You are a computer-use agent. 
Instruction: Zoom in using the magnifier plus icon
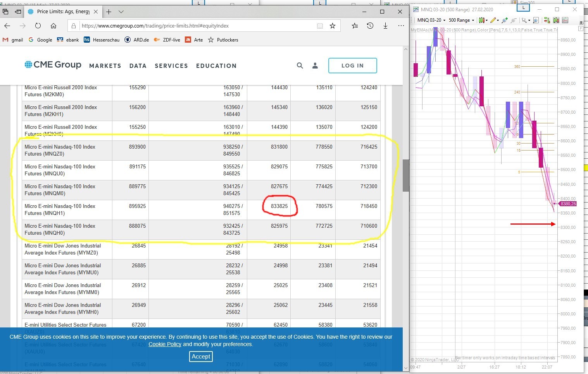coord(504,20)
